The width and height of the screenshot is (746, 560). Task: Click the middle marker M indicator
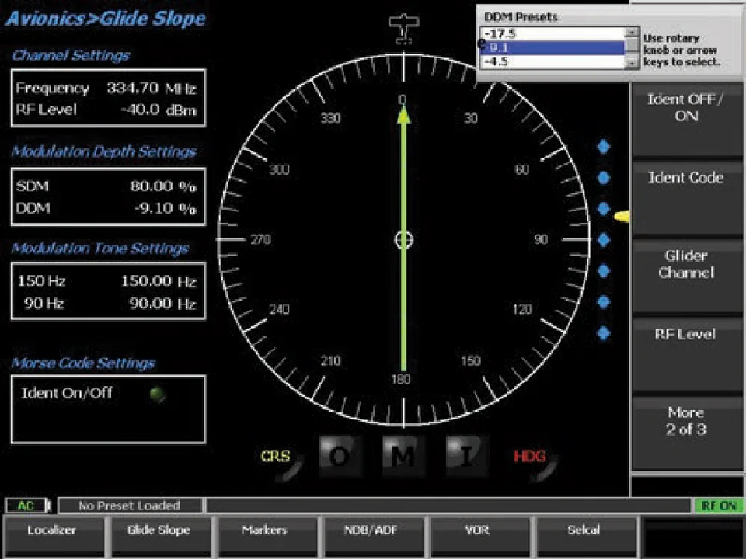pos(403,457)
